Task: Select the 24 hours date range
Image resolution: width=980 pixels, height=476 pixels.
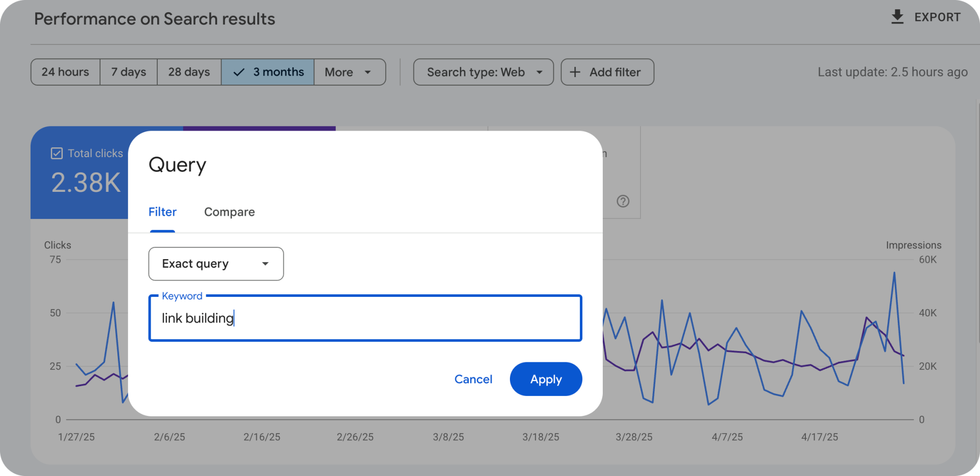Action: pos(65,72)
